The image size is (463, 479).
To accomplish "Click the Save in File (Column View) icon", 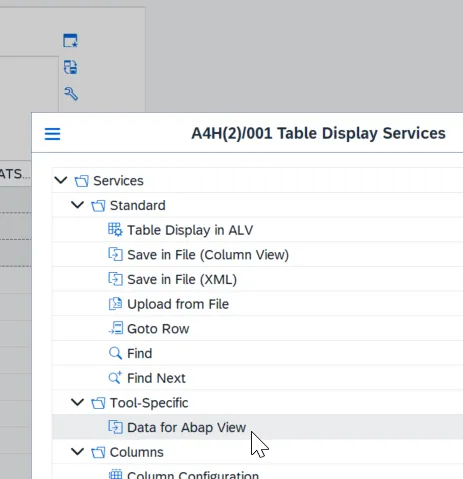I will click(115, 254).
